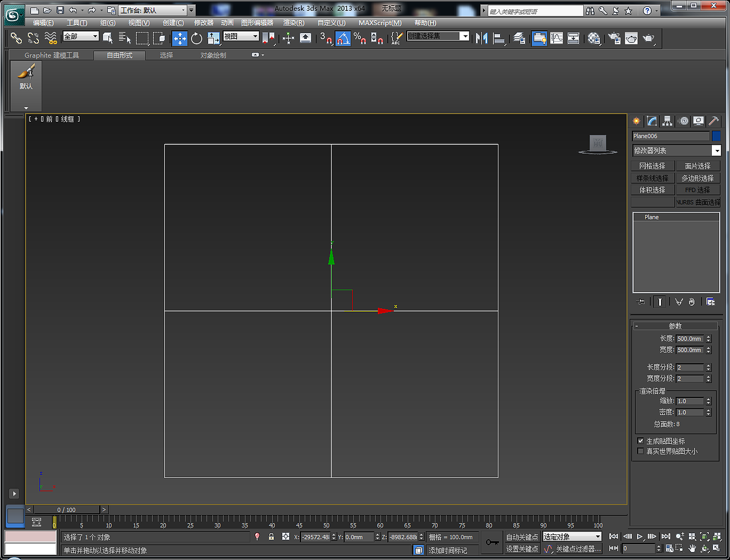Switch to the Utilities hammer panel
This screenshot has height=560, width=730.
coord(713,121)
